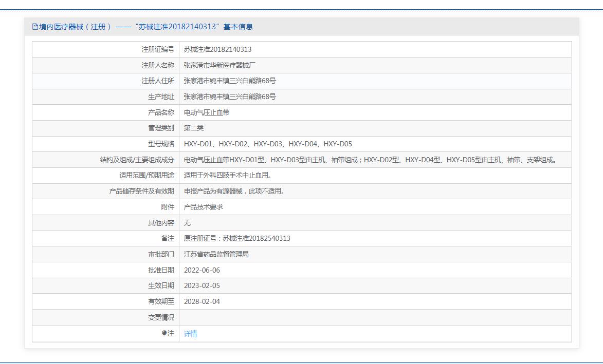Select effective date 2023-02-05
603x364 pixels.
(202, 285)
